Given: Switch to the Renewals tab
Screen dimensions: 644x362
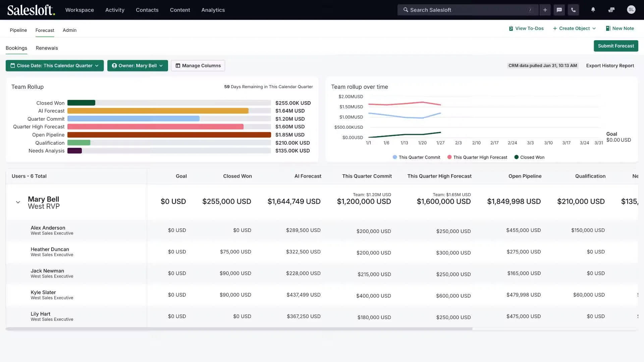Looking at the screenshot, I should pyautogui.click(x=47, y=48).
